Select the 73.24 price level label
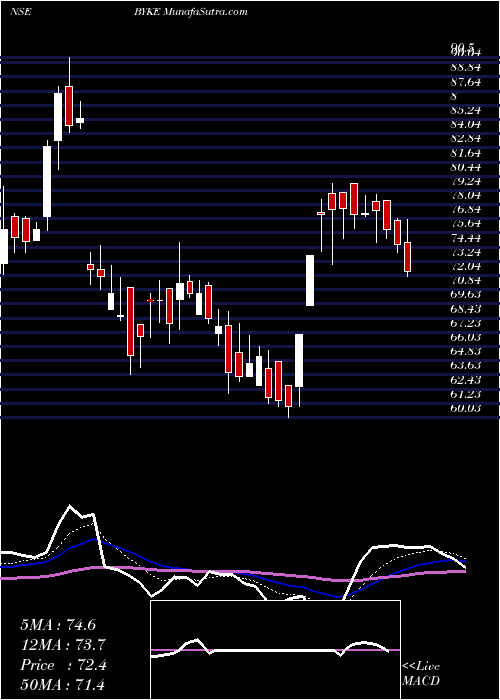 (x=466, y=252)
